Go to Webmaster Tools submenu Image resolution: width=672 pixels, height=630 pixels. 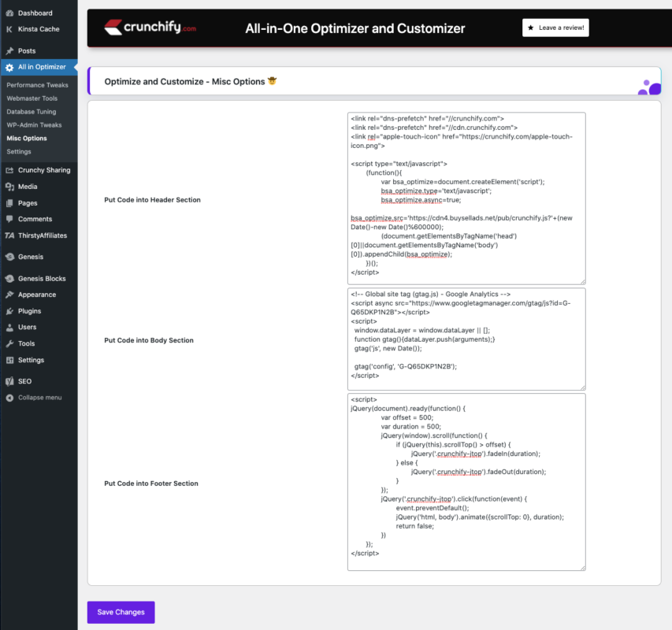32,98
